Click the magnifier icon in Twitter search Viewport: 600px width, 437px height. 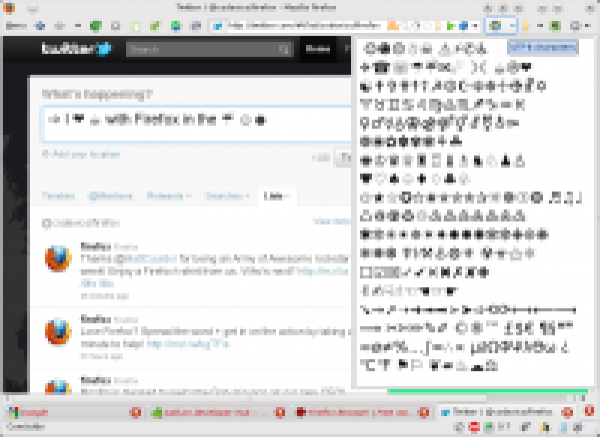pyautogui.click(x=284, y=49)
